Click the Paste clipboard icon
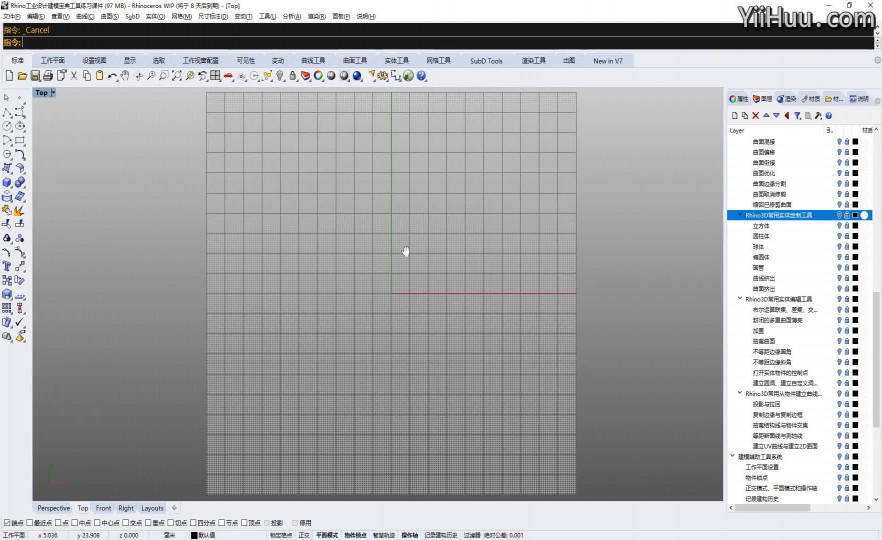The width and height of the screenshot is (882, 540). pos(100,76)
